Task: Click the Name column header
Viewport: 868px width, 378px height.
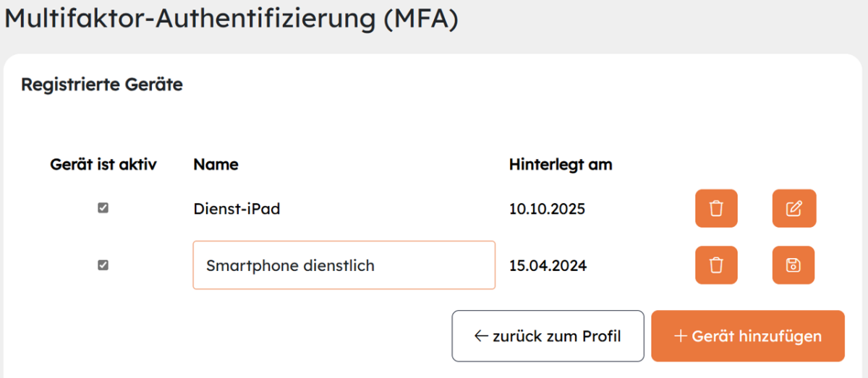Action: coord(216,164)
